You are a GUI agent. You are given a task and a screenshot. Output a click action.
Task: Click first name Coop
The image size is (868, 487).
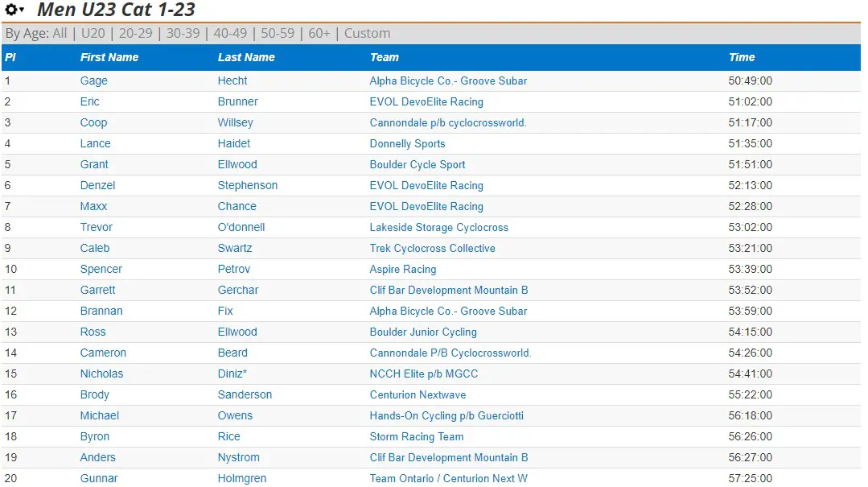pyautogui.click(x=93, y=123)
